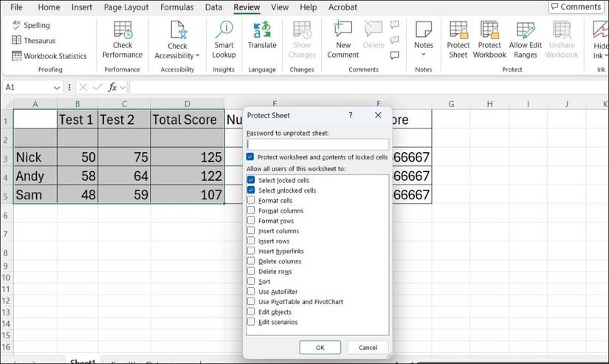Open the Thesaurus tool
609x364 pixels.
coord(33,41)
